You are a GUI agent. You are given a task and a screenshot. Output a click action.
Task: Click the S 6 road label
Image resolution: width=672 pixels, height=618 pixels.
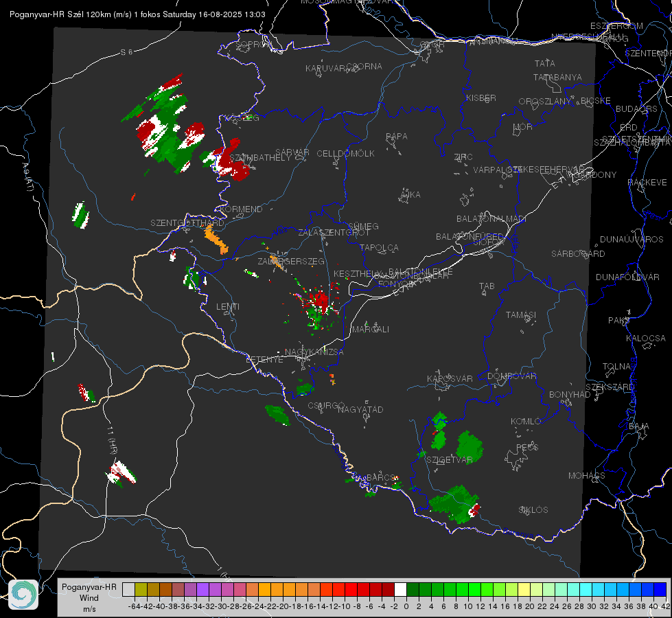pos(126,52)
